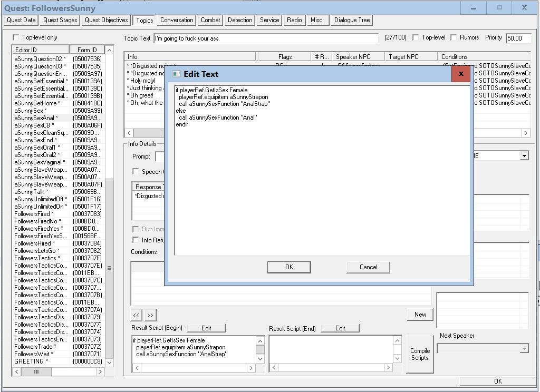Click the New condition button

point(420,314)
